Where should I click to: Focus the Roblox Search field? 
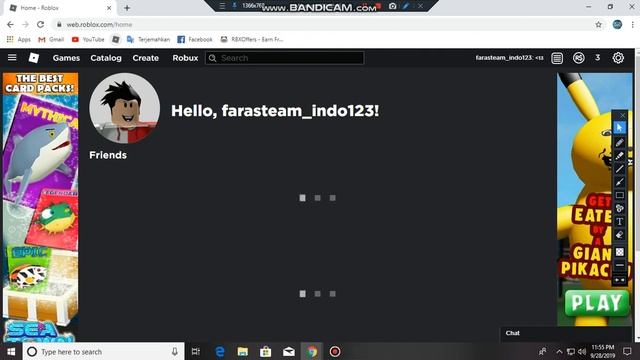[x=284, y=58]
